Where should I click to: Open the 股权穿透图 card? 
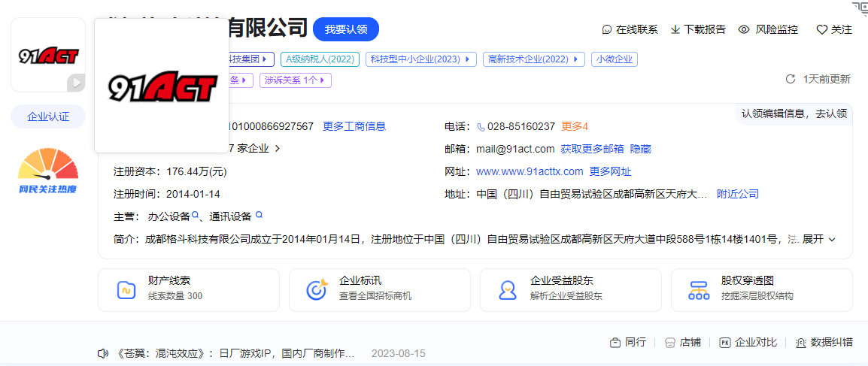coord(761,289)
